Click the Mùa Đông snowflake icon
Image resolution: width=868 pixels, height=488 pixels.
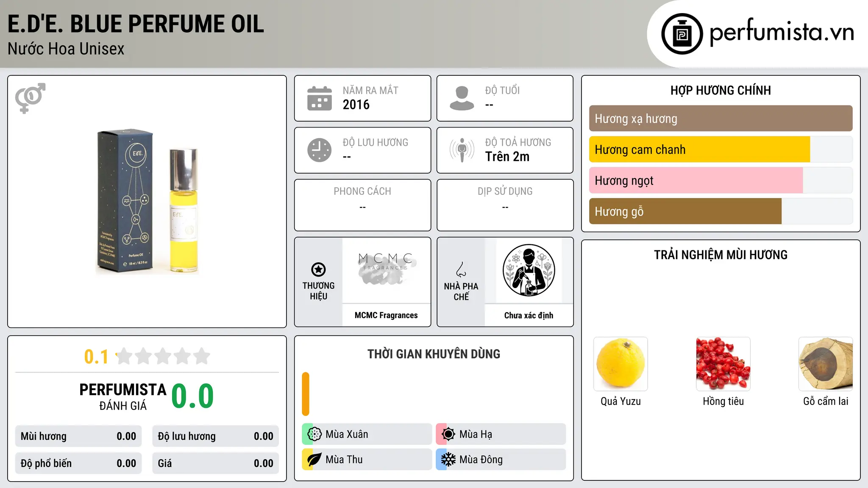tap(448, 460)
